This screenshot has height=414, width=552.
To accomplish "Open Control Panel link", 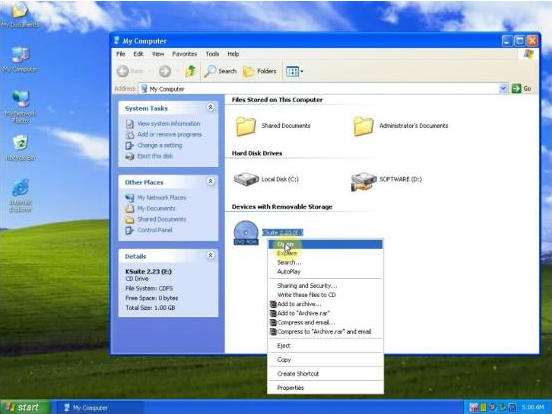I will coord(155,230).
